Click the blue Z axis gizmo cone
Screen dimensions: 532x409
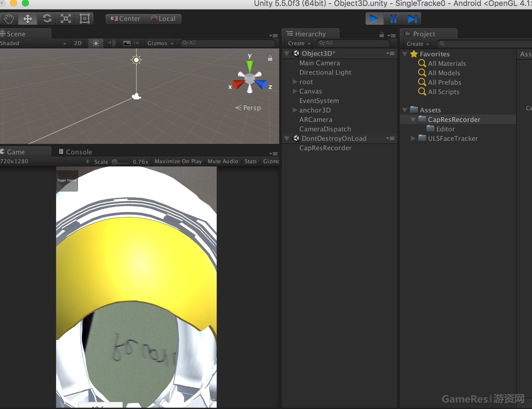pyautogui.click(x=261, y=84)
